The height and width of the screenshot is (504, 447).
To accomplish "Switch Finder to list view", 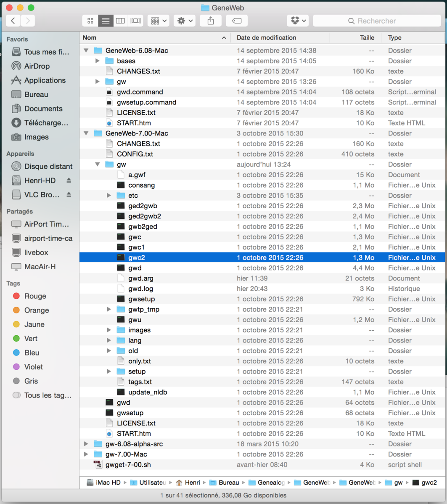I will (x=106, y=21).
